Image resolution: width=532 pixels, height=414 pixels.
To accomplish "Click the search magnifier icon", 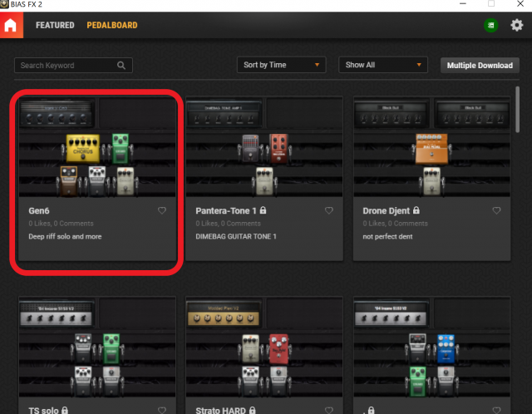I will coord(121,66).
